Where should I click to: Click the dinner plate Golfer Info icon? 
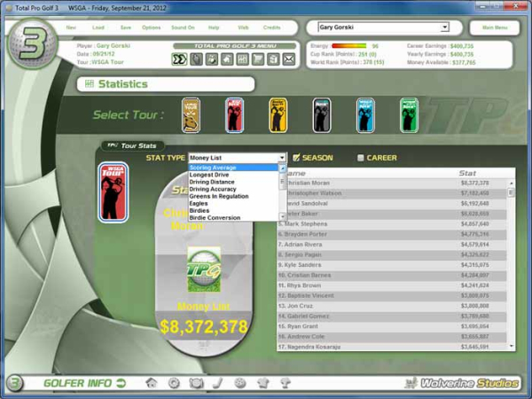pos(196,383)
